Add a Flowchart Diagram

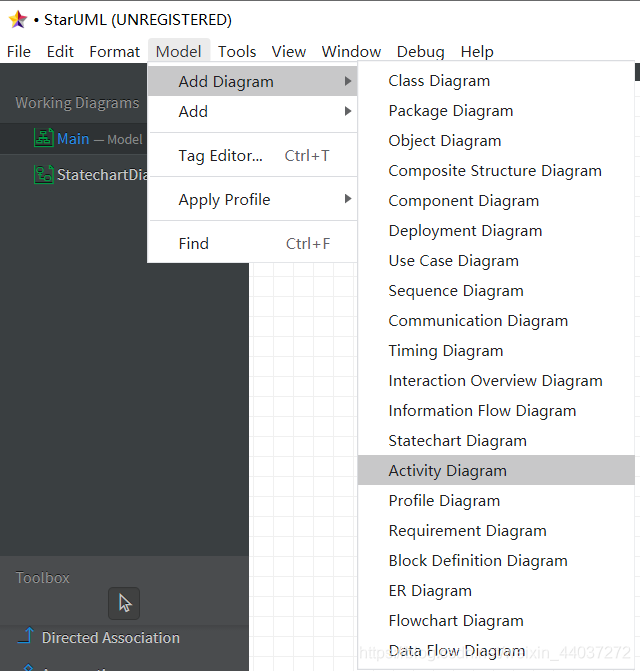point(496,621)
